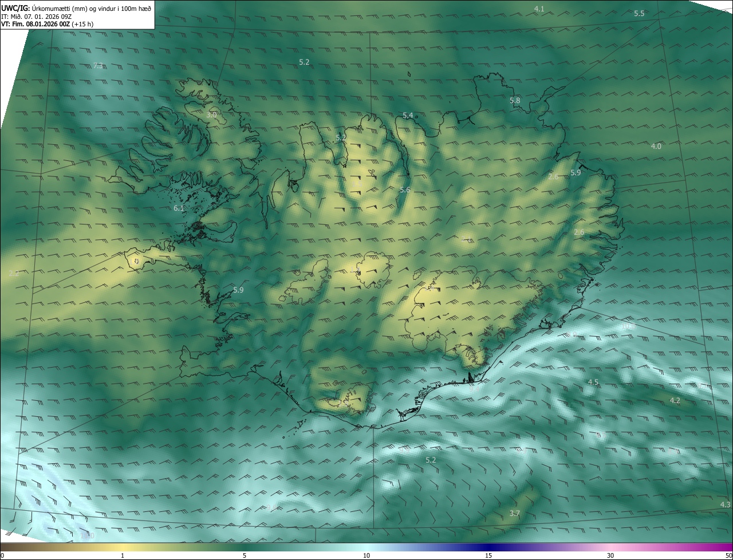Click the '7.3' value label on the map

(x=98, y=66)
